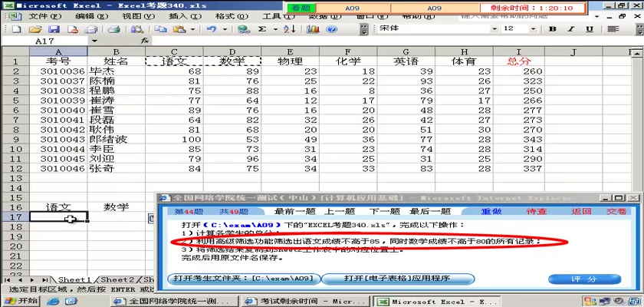The height and width of the screenshot is (307, 644).
Task: Open the 视图 (View) menu
Action: tap(139, 16)
